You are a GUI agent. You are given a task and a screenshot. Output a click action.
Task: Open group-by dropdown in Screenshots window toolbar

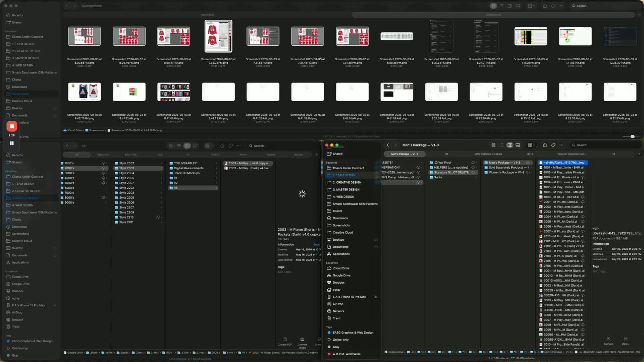(x=531, y=6)
